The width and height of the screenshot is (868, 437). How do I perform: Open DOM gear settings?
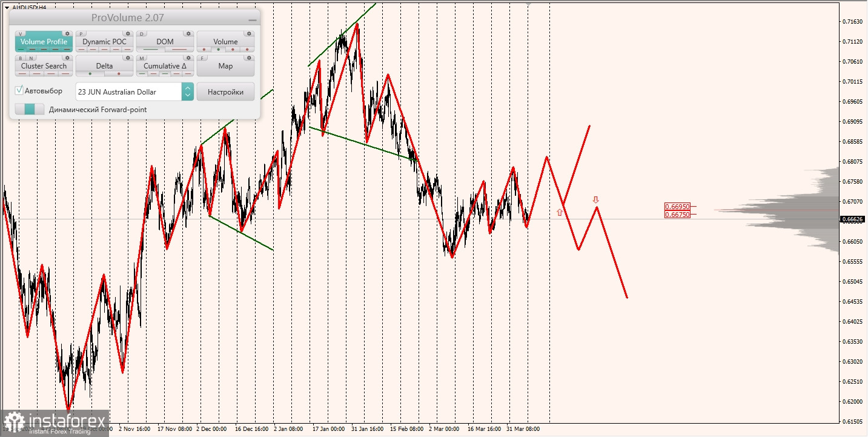click(x=188, y=34)
